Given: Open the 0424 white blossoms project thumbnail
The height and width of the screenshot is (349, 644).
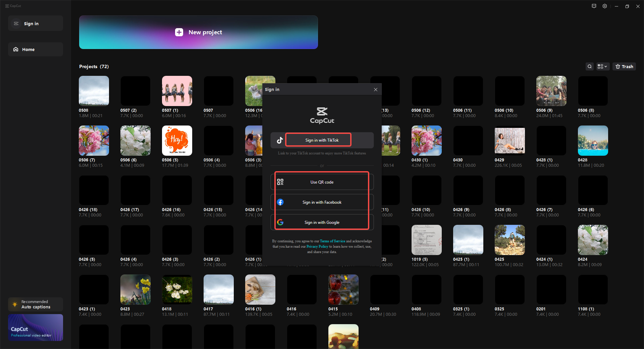Looking at the screenshot, I should point(593,240).
